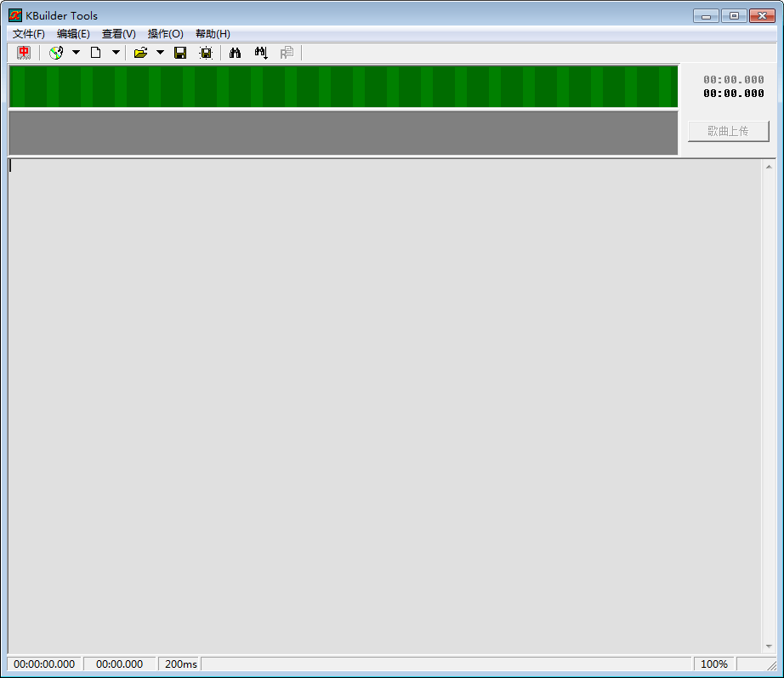This screenshot has width=784, height=678.
Task: Open a lyrics file with the folder icon
Action: tap(140, 52)
